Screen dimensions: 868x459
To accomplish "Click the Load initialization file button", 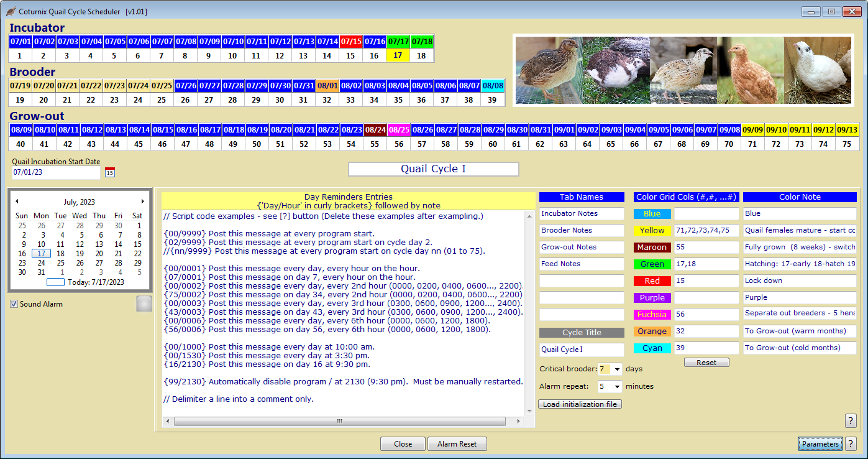I will [x=580, y=404].
